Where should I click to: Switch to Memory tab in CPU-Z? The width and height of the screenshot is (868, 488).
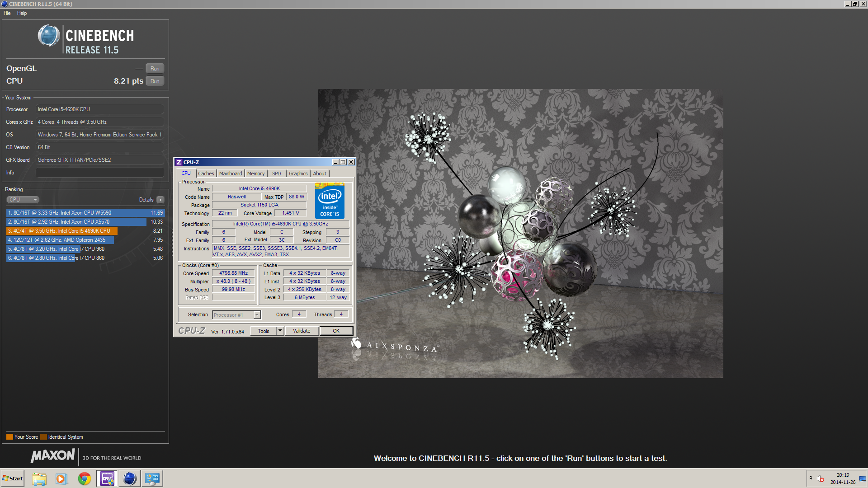[256, 174]
